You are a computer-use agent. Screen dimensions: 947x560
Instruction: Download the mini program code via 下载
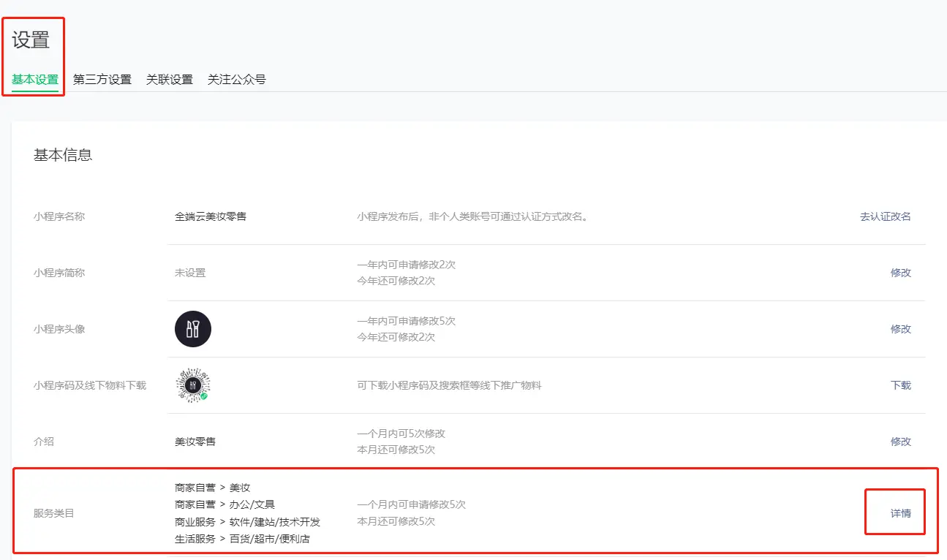click(900, 385)
